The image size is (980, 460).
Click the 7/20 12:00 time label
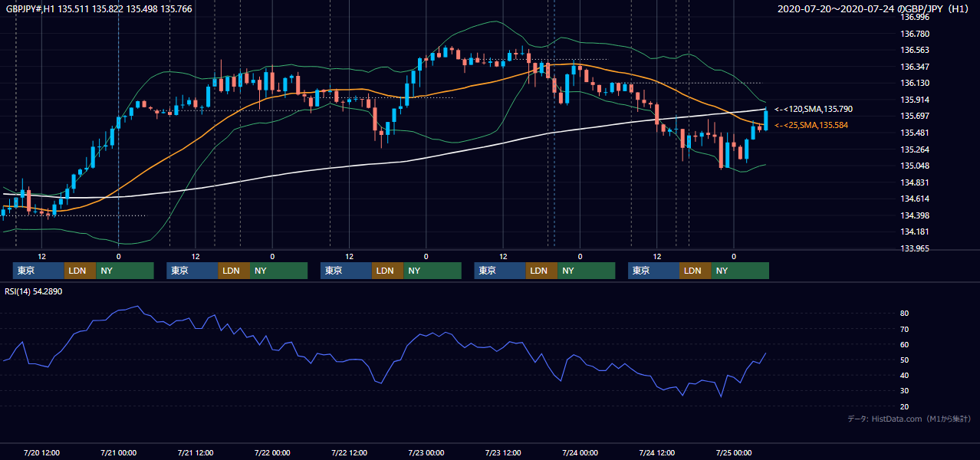42,452
